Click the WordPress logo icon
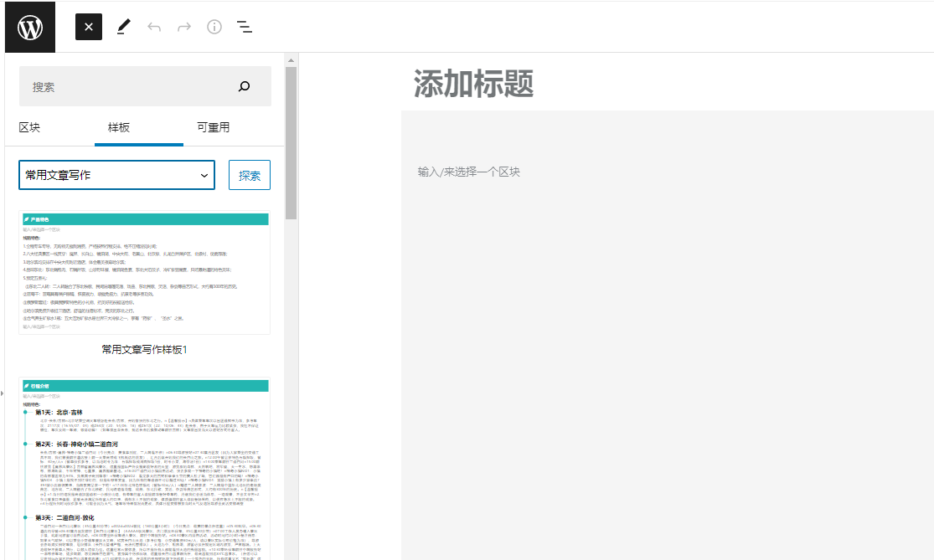 tap(29, 26)
